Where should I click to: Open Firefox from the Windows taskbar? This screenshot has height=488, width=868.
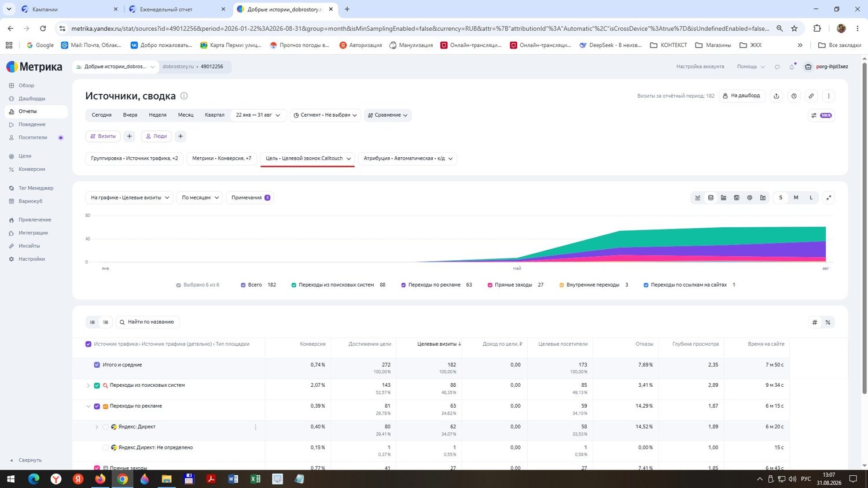pos(100,479)
